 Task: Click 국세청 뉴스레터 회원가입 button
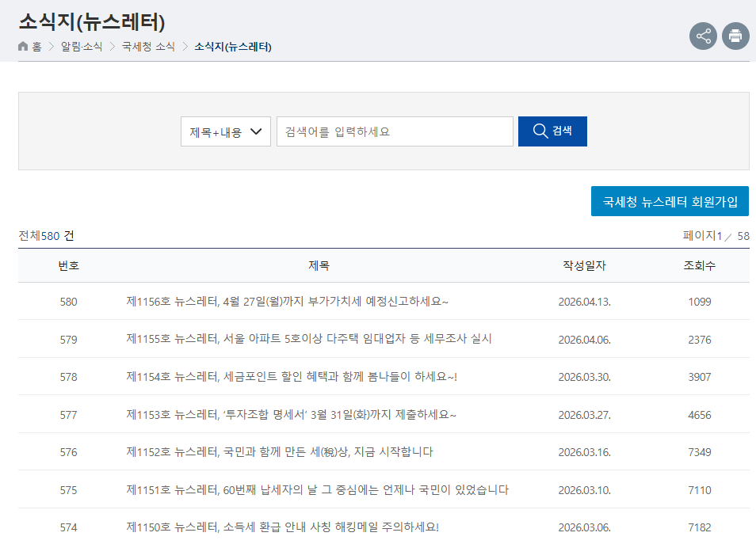[x=670, y=201]
